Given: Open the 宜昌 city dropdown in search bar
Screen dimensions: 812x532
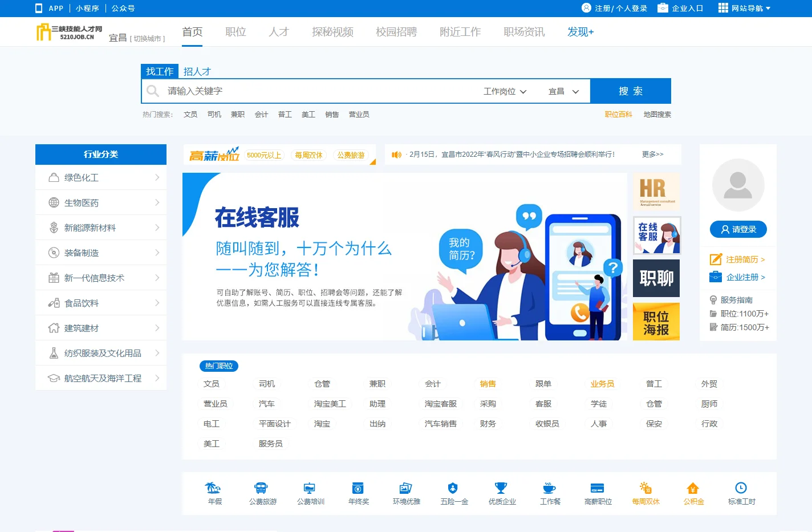Looking at the screenshot, I should [x=564, y=91].
